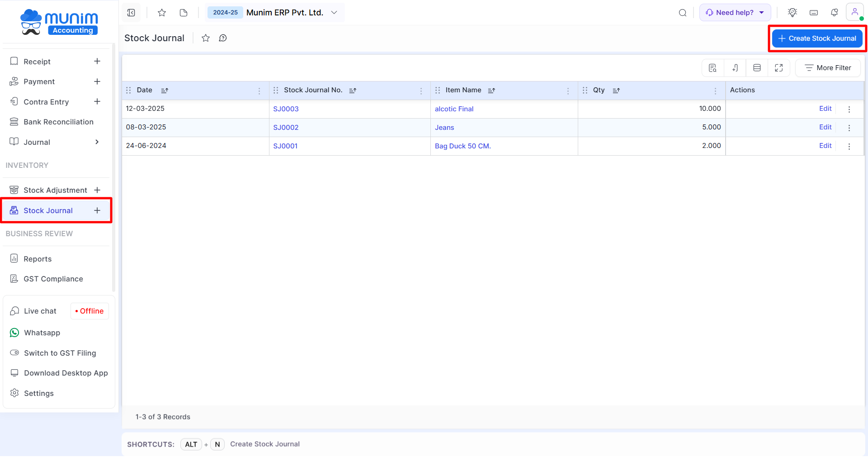Click the lightbulb ideas icon
This screenshot has width=868, height=457.
(x=793, y=13)
